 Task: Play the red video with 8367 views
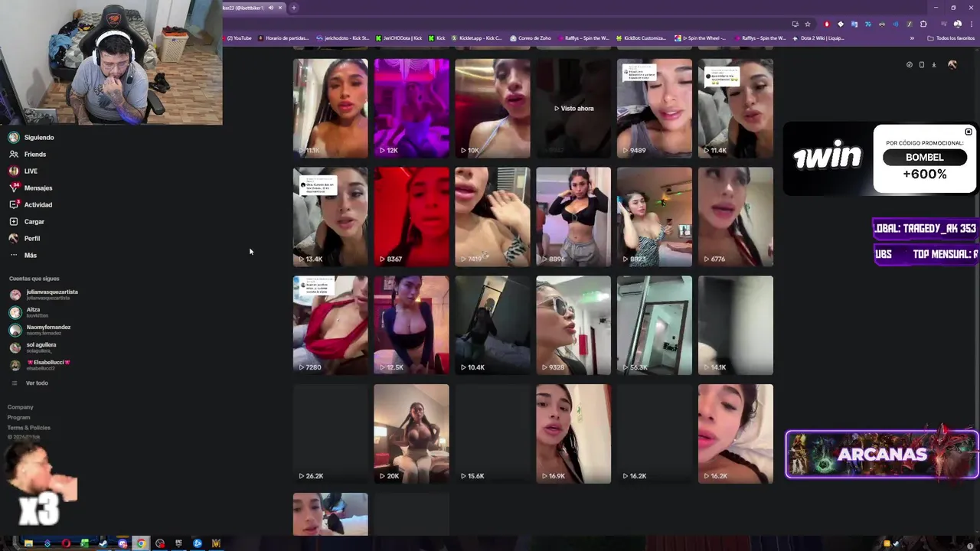(411, 217)
